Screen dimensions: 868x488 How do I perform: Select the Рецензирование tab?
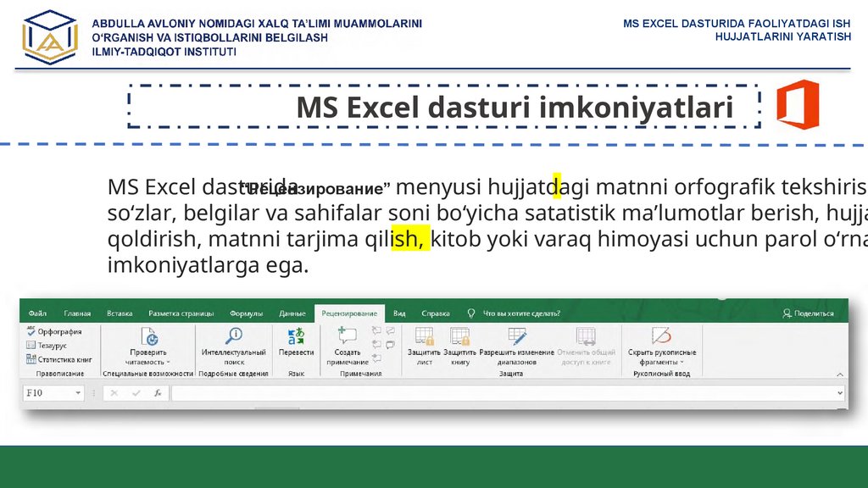tap(349, 313)
